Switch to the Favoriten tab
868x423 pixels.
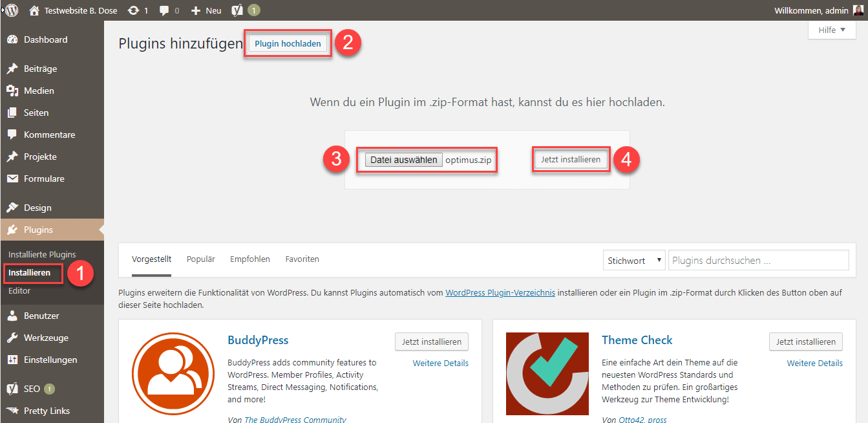(302, 259)
